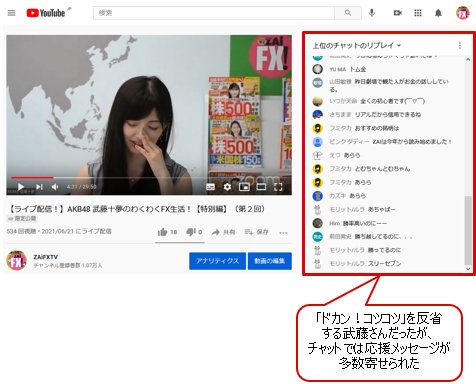476x384 pixels.
Task: Click the chat scrollbar thumb
Action: coord(468,230)
